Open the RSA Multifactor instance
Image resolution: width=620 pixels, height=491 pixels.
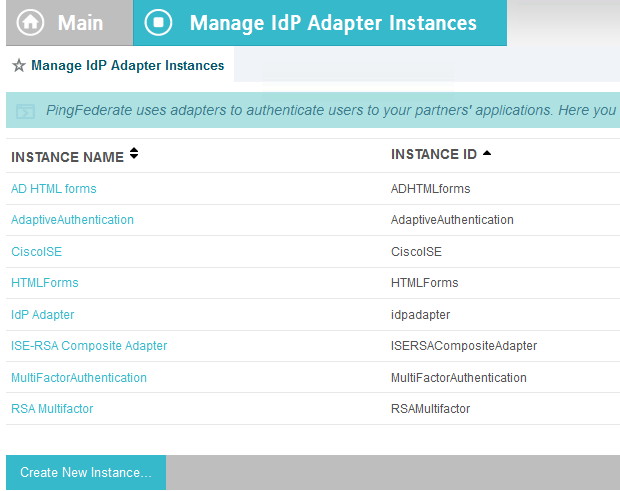pos(52,408)
